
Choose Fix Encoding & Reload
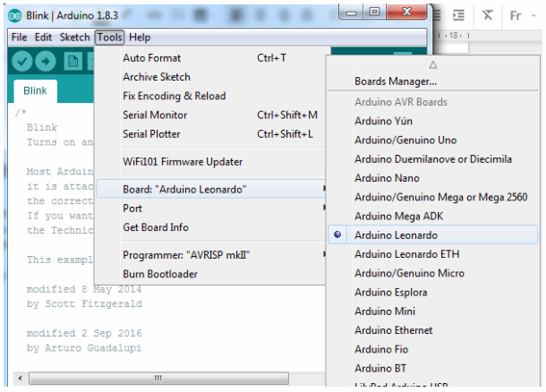coord(211,96)
